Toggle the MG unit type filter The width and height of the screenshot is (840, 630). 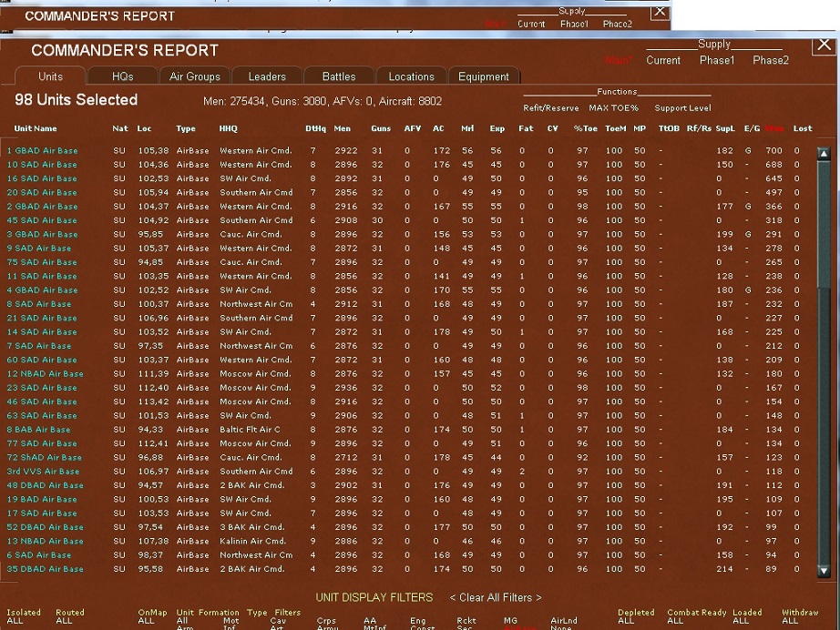coord(510,621)
